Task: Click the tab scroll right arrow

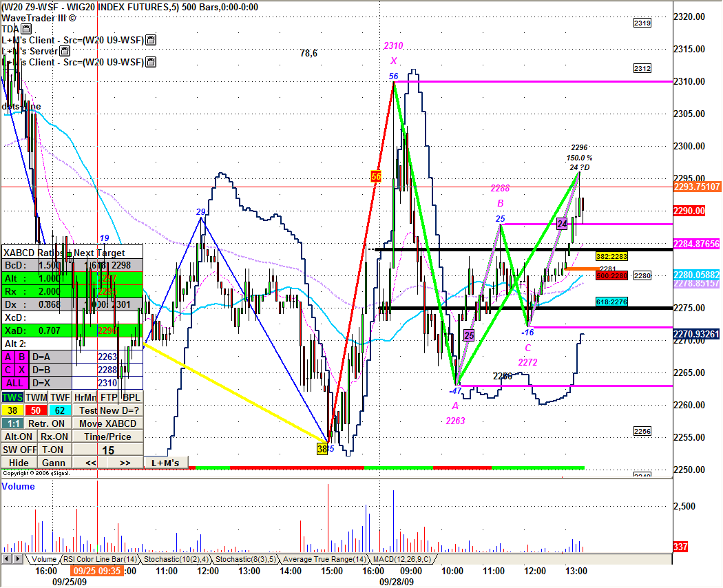Action: pos(17,559)
